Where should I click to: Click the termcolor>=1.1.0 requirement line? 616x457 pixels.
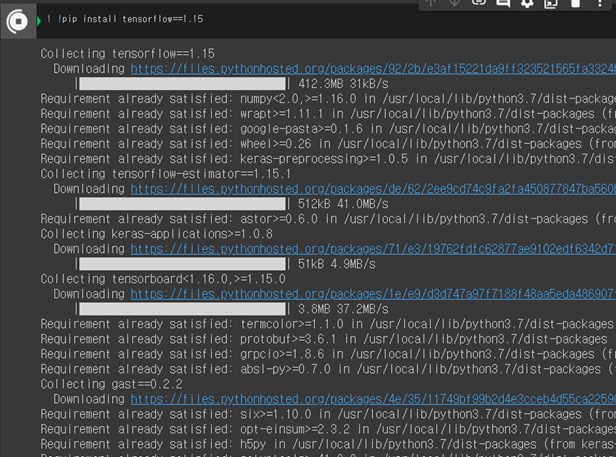328,324
